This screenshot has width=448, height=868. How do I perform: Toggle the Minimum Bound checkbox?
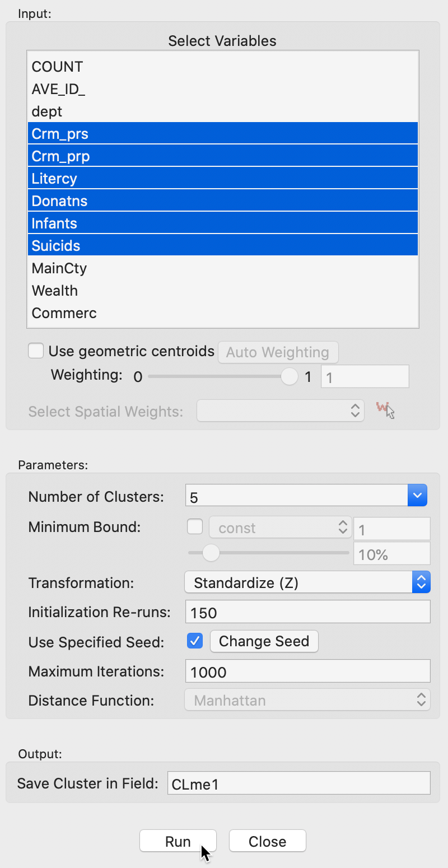195,527
